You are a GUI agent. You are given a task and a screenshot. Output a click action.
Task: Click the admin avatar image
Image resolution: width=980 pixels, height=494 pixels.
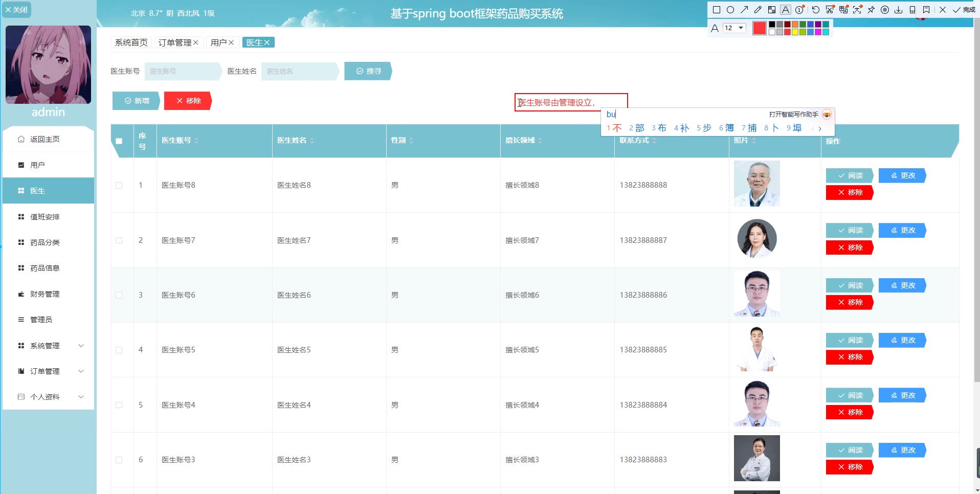pos(48,64)
